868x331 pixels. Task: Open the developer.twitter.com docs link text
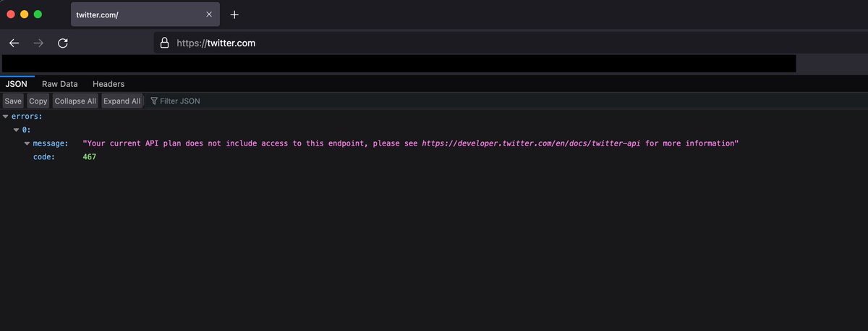point(532,143)
